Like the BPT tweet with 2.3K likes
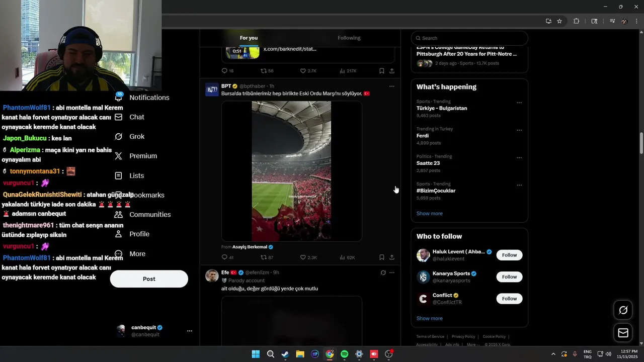Image resolution: width=644 pixels, height=362 pixels. [308, 257]
